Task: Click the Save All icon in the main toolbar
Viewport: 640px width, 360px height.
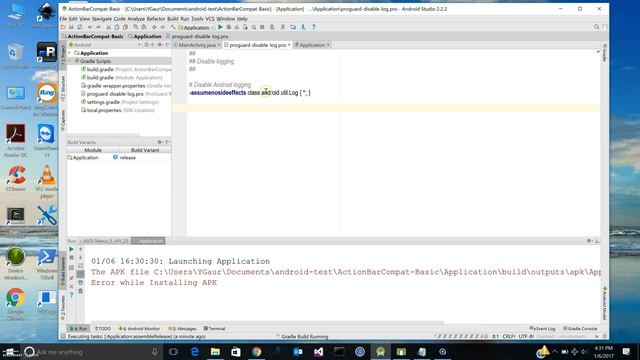Action: point(71,27)
